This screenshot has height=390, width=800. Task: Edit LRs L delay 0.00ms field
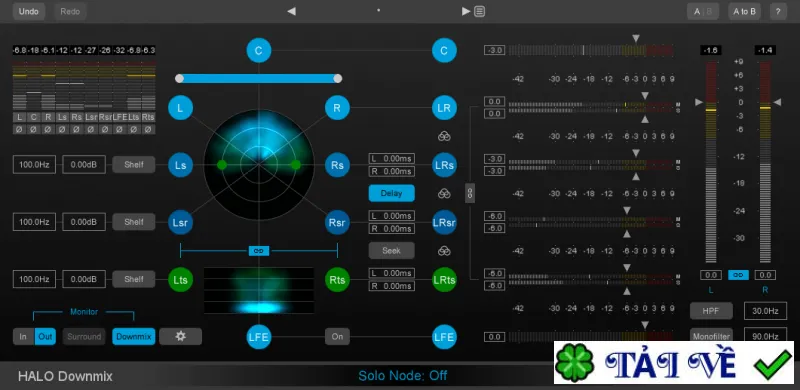pyautogui.click(x=391, y=159)
